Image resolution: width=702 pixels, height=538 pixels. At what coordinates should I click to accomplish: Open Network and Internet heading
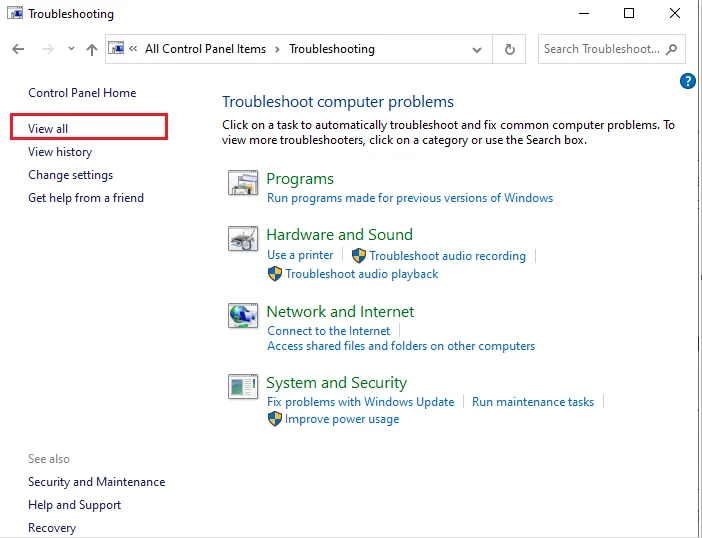[340, 312]
